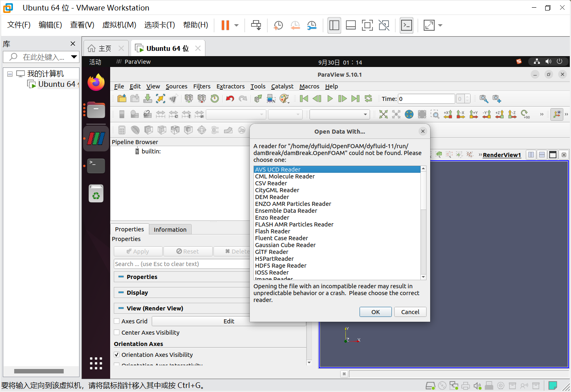Click the Find Data camera-magnifier icon

(x=484, y=99)
